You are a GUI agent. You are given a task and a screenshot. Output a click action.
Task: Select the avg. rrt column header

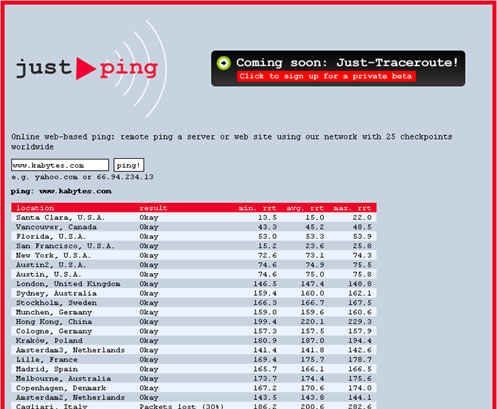point(305,208)
